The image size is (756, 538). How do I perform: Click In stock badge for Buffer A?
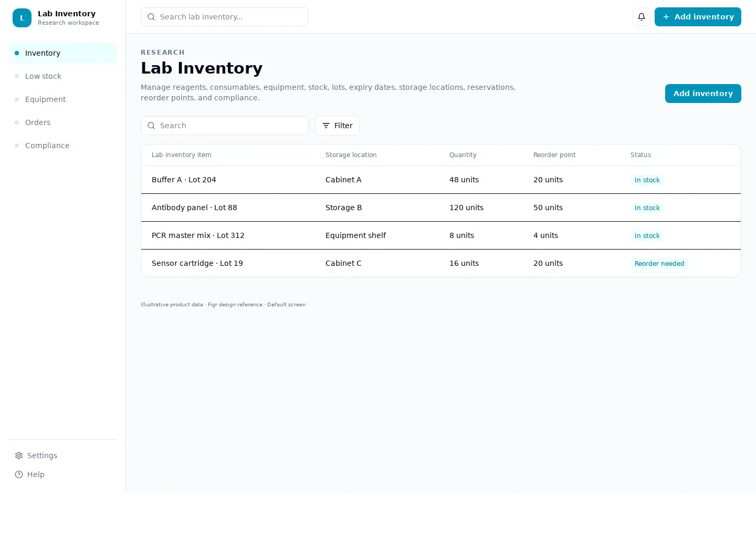[x=647, y=180]
